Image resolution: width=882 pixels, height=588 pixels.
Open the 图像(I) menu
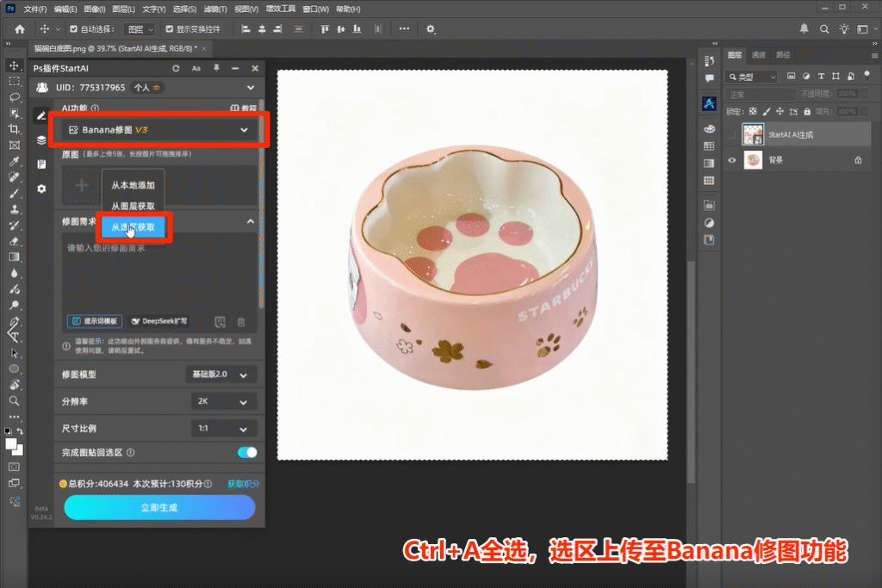(95, 9)
